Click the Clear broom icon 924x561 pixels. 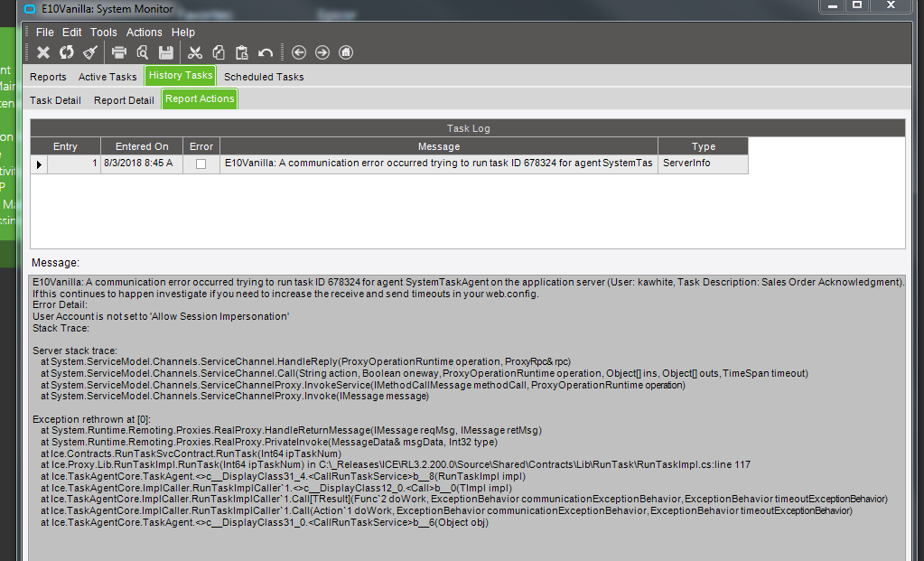click(x=90, y=52)
